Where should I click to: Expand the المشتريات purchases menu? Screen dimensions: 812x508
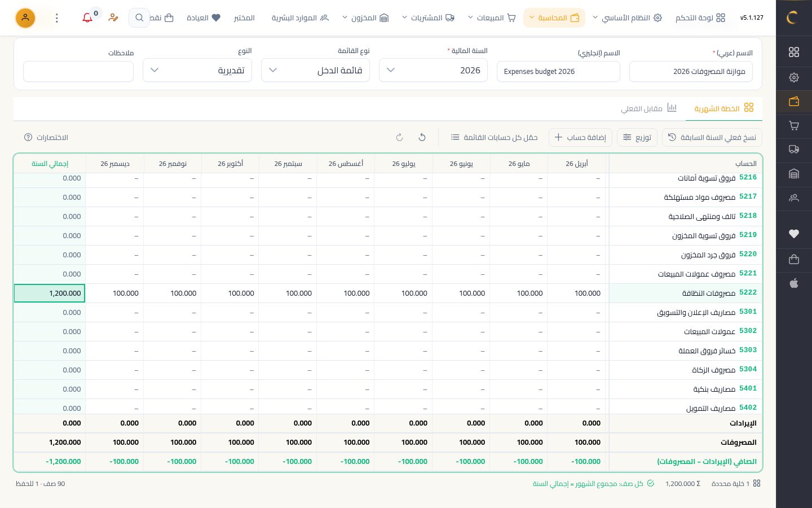click(x=428, y=18)
